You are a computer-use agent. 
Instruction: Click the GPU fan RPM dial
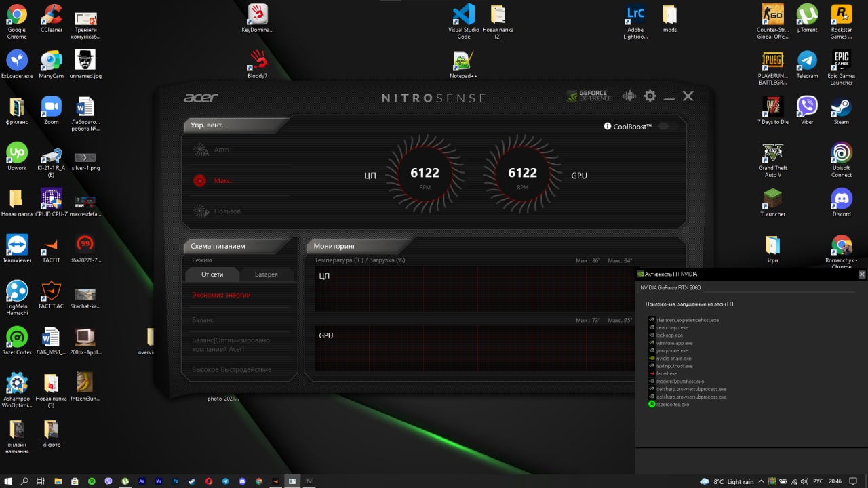click(522, 175)
